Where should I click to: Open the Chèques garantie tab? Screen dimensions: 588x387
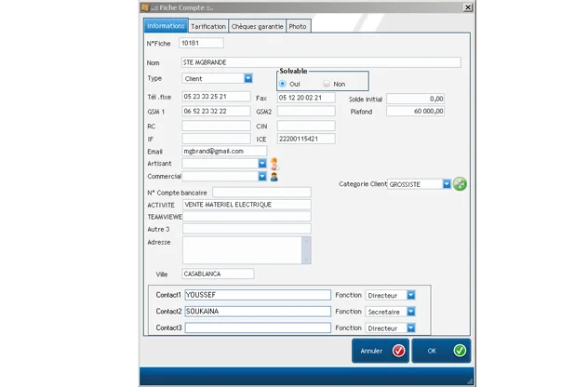257,26
